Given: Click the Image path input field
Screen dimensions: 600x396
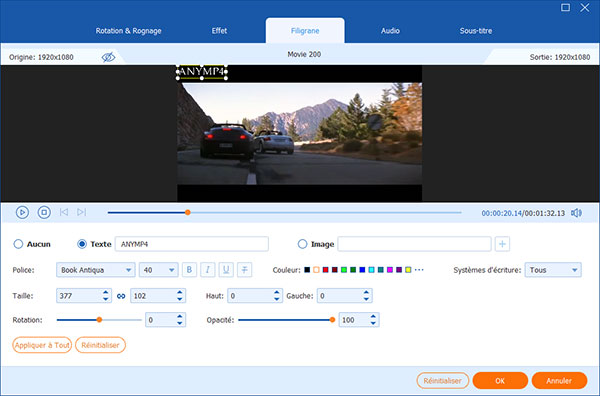Looking at the screenshot, I should click(414, 244).
